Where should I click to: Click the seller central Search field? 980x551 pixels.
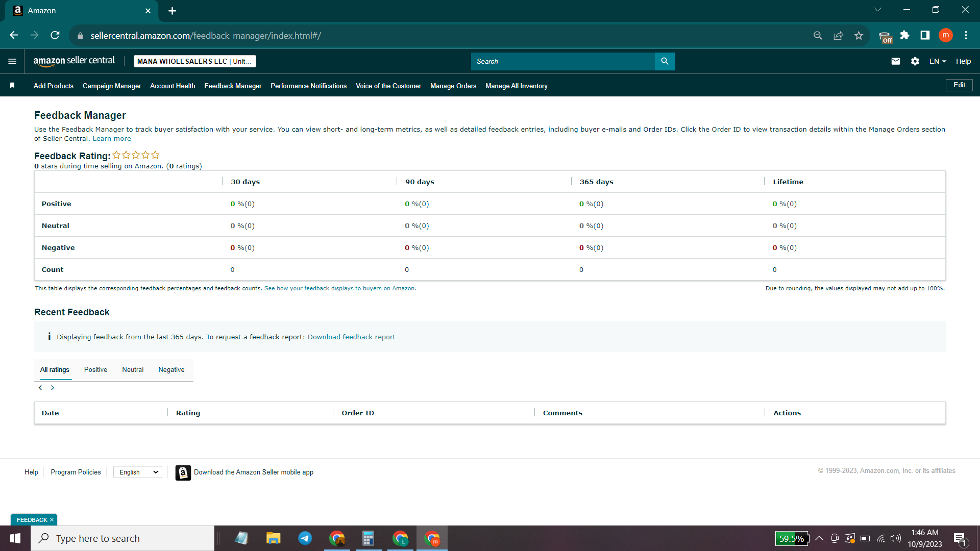[x=563, y=61]
